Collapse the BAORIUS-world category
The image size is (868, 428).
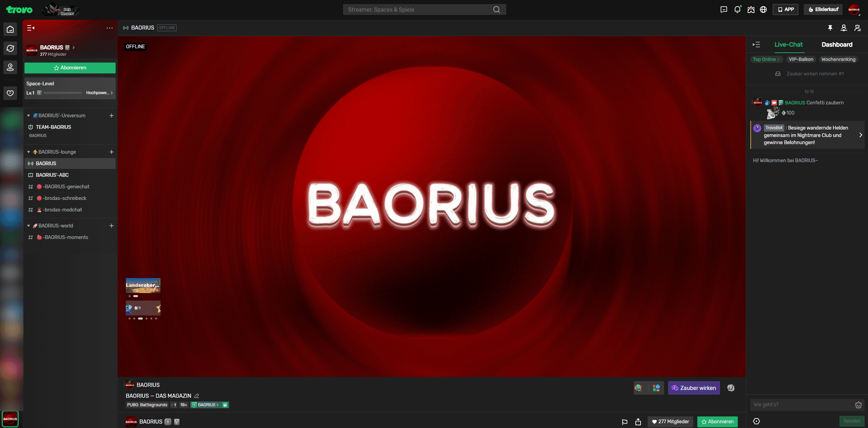[x=29, y=226]
